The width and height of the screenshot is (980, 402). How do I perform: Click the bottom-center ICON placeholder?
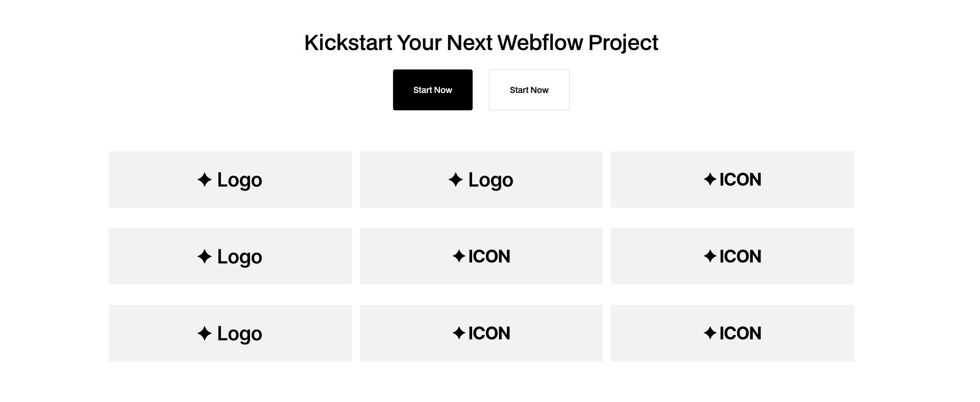481,333
